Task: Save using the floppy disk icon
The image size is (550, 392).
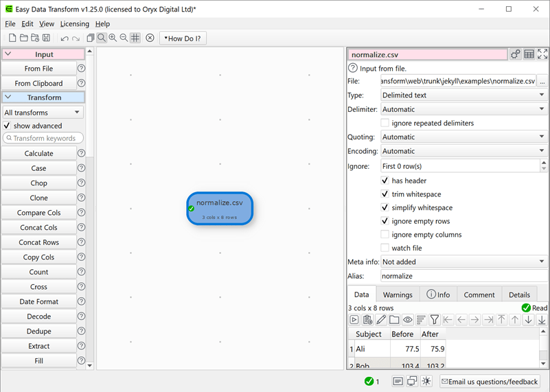Action: pos(46,38)
